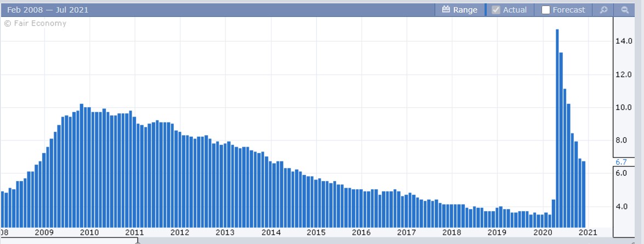
Task: Click the 2016 year axis label
Action: pos(361,233)
